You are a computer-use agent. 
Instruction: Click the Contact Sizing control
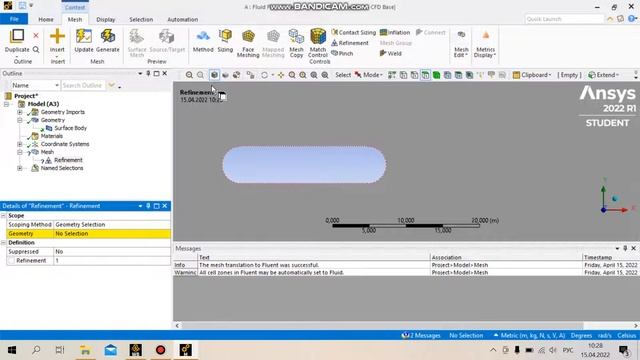[353, 32]
